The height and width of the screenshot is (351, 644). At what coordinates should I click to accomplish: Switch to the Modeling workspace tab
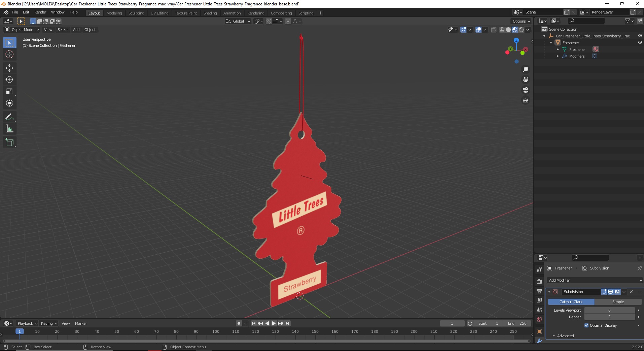[114, 13]
